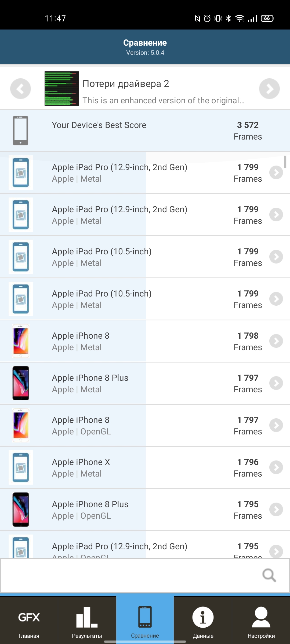Tap Apple iPhone 8 Metal device image
Screen dimensions: 290x644
click(21, 341)
